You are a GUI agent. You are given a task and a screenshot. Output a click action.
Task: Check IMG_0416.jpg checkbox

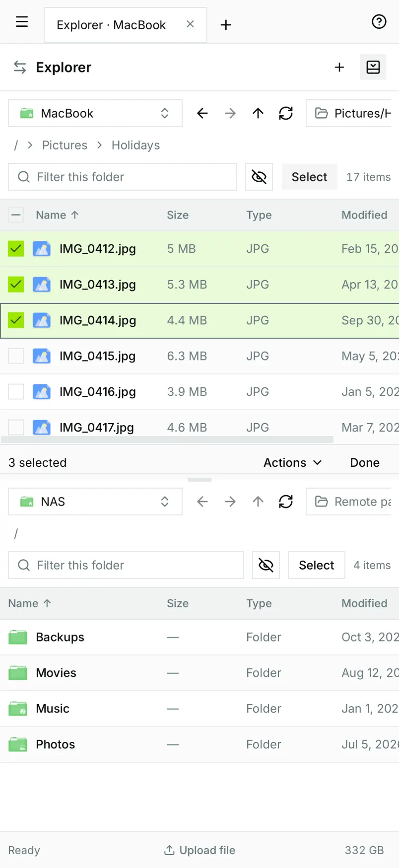(x=16, y=392)
